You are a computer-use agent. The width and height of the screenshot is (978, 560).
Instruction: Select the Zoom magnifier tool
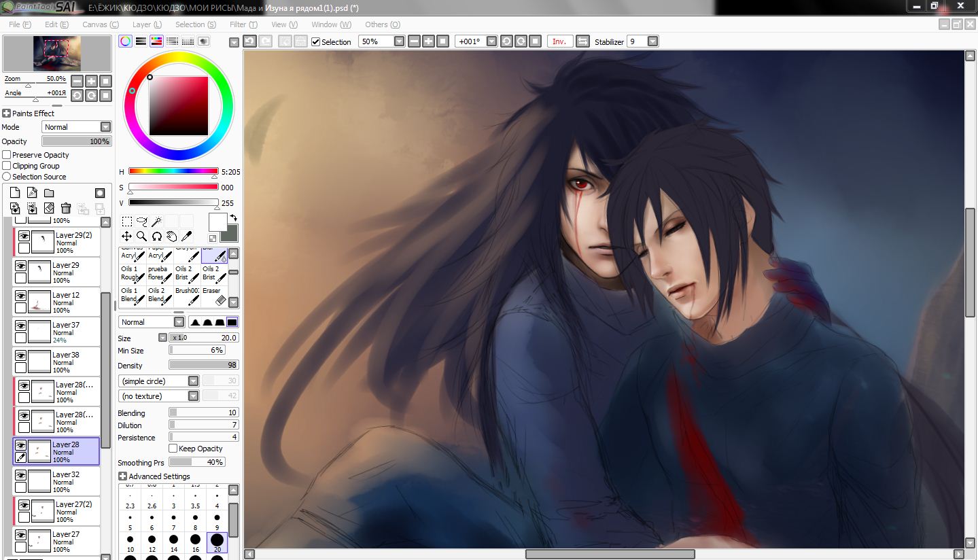click(x=142, y=237)
